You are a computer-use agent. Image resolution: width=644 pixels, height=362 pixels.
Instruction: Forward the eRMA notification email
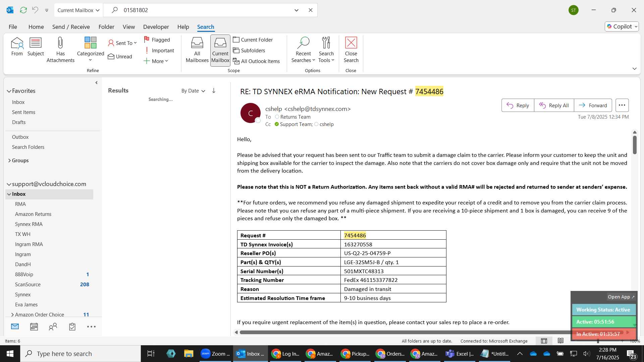(593, 105)
